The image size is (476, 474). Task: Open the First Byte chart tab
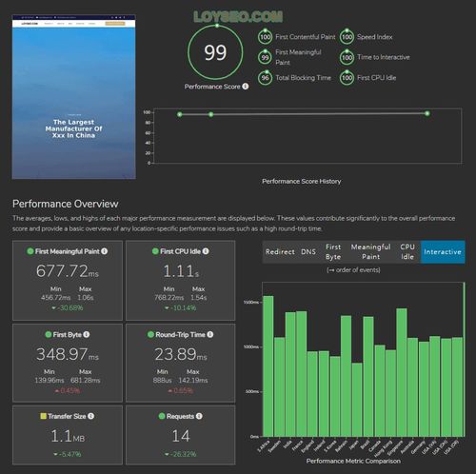(333, 252)
